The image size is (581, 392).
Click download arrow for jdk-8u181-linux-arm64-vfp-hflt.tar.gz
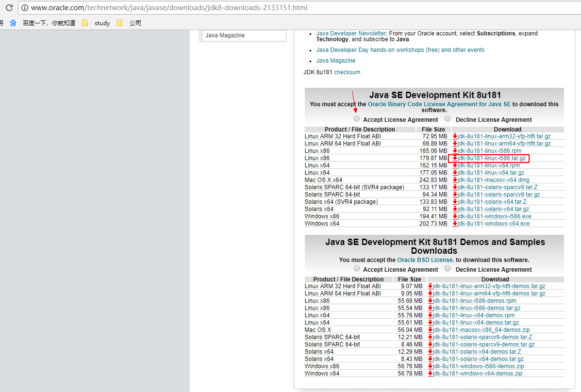[455, 144]
